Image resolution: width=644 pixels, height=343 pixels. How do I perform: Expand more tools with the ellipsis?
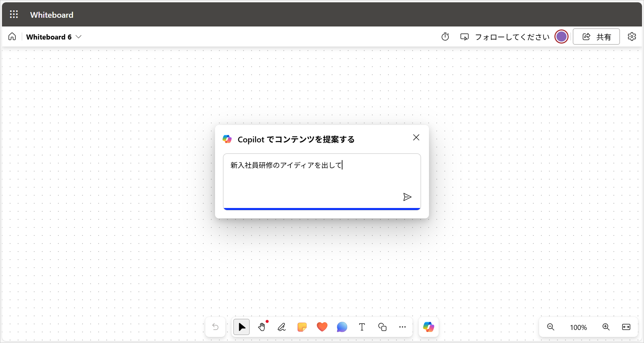pos(402,327)
